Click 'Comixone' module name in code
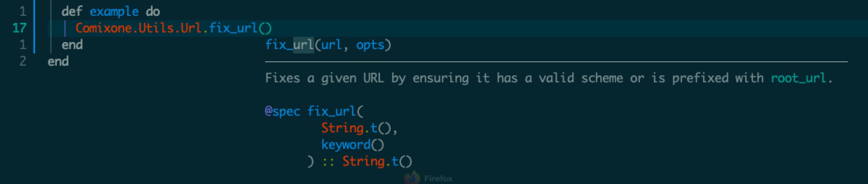 tap(104, 28)
